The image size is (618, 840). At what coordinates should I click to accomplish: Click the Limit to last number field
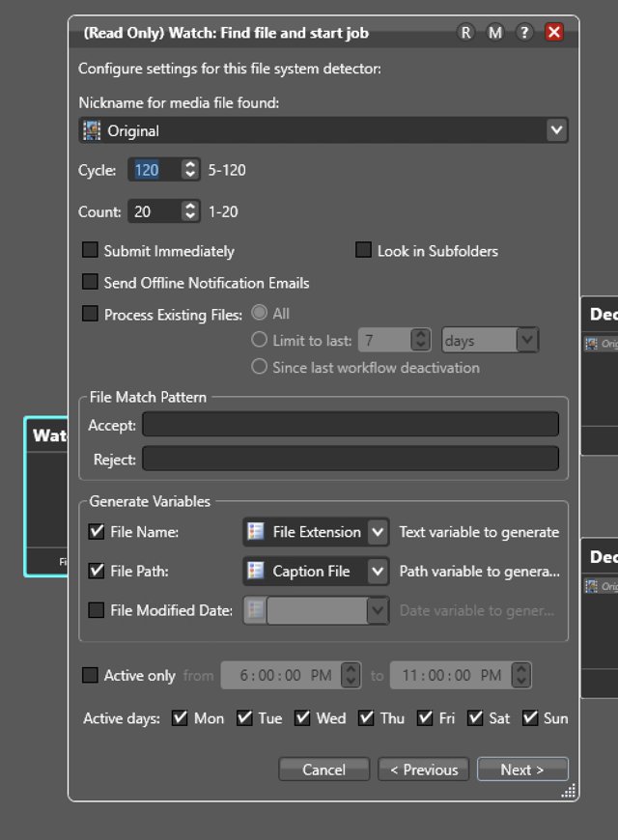(384, 340)
